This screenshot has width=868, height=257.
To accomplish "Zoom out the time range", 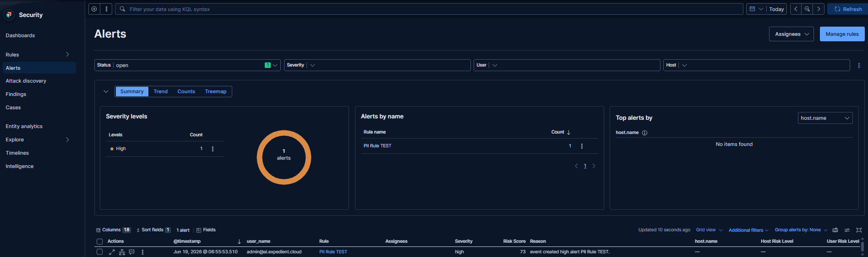I will point(807,9).
